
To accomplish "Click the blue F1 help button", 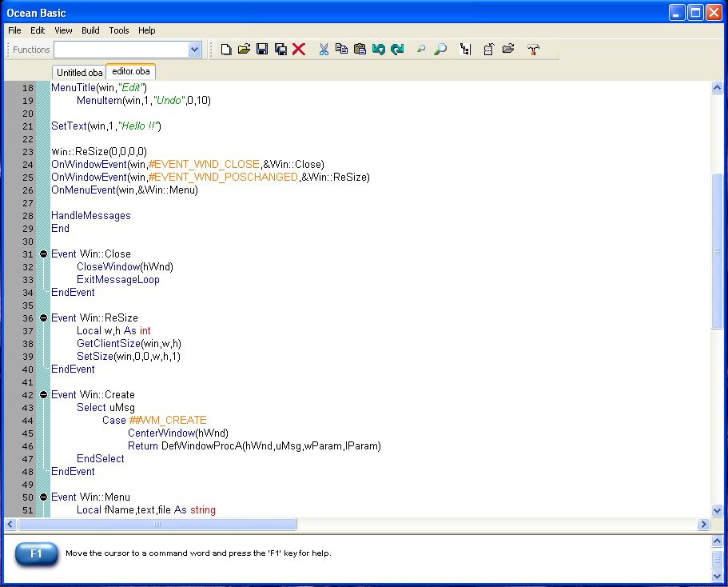I will [37, 554].
